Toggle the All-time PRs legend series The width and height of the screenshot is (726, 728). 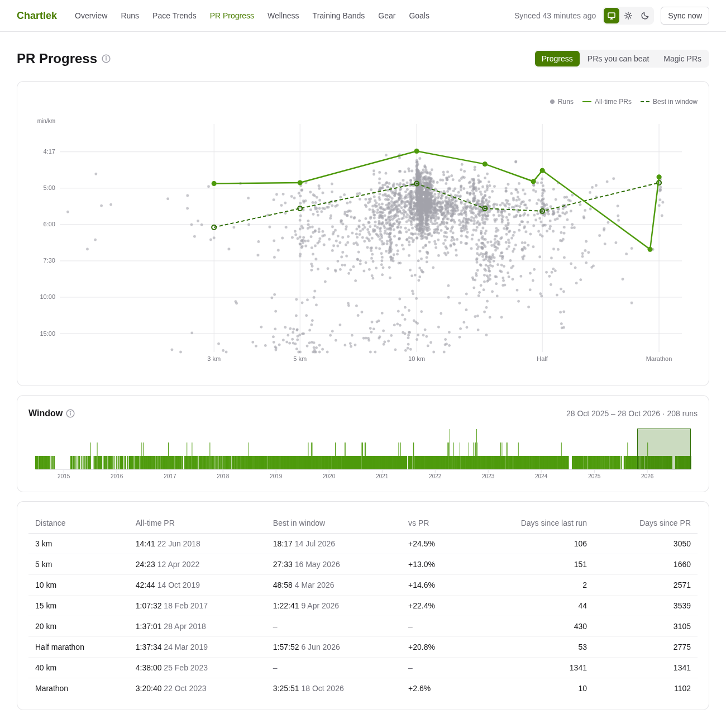pyautogui.click(x=607, y=102)
